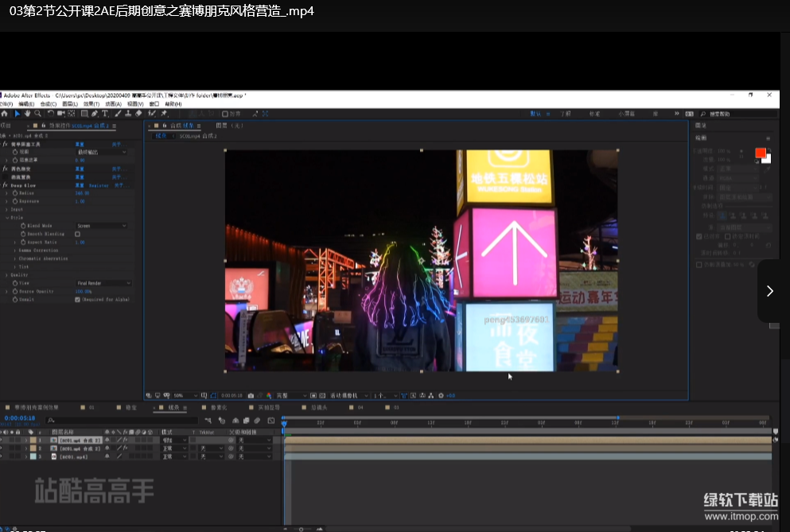Click the red foreground color swatch
The width and height of the screenshot is (790, 532).
[x=760, y=153]
